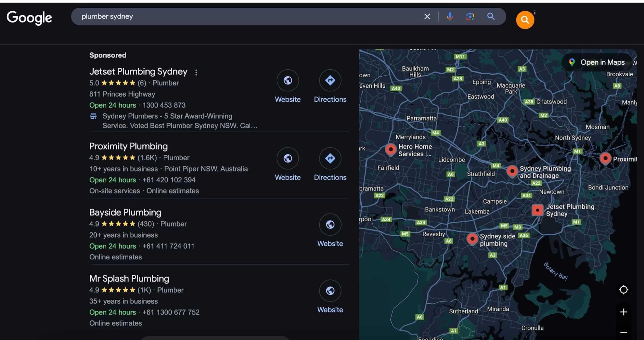Open Jetset Plumbing Sydney more options menu
644x340 pixels.
(196, 72)
